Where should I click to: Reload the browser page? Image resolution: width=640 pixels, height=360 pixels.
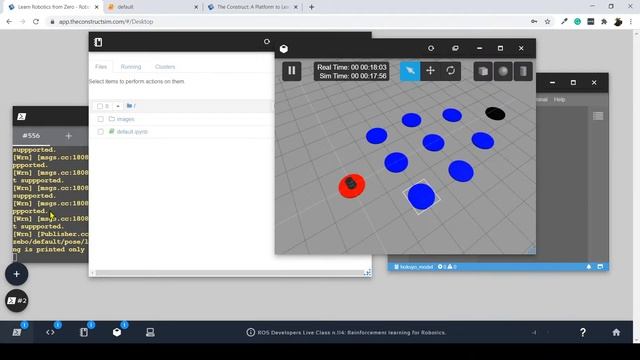click(x=36, y=22)
